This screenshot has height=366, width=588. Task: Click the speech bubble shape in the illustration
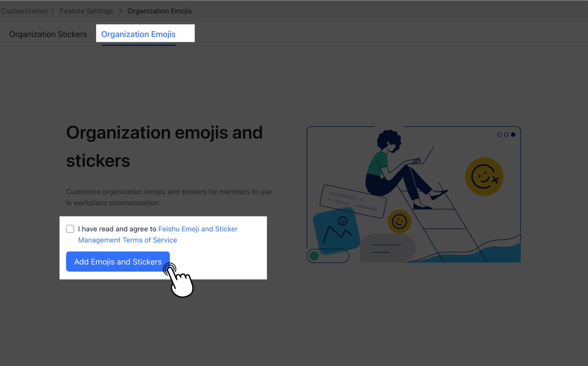tap(388, 247)
